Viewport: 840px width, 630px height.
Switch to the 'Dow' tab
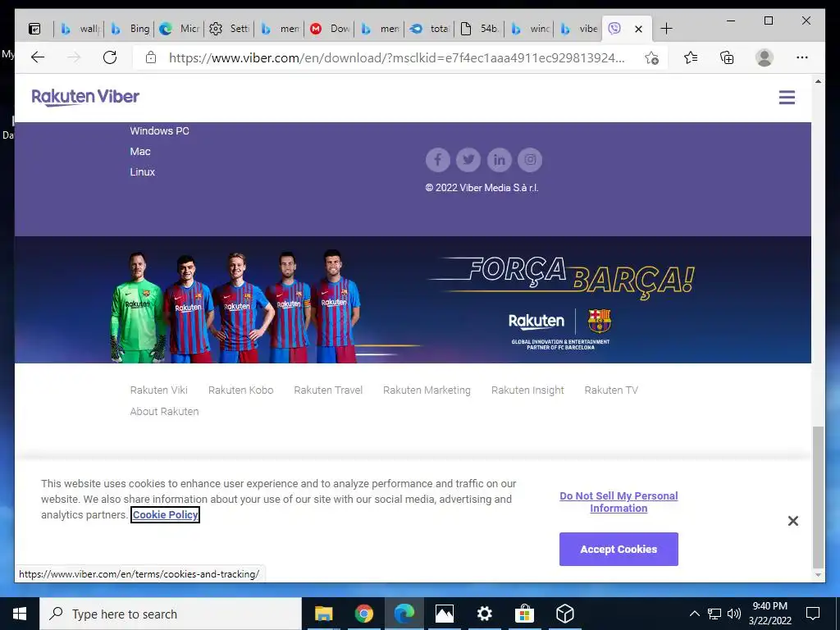click(330, 29)
